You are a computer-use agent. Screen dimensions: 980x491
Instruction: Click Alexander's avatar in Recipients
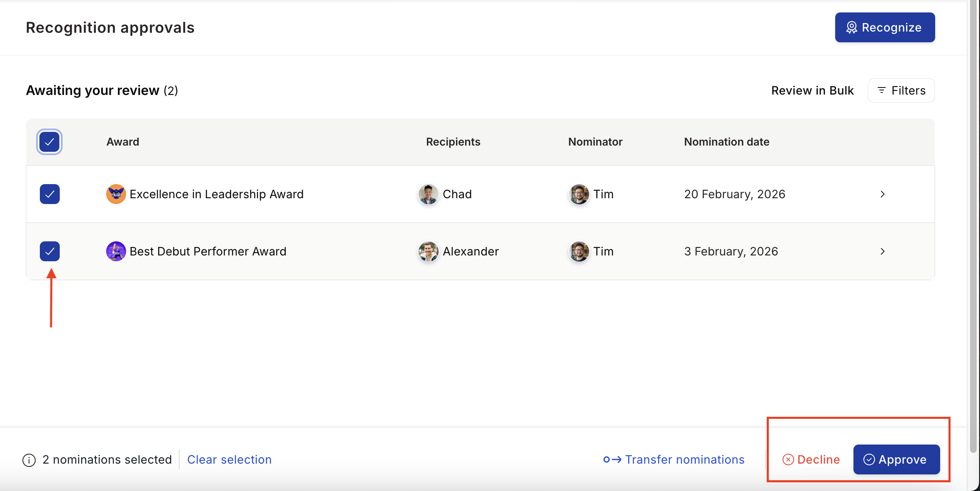pos(428,251)
